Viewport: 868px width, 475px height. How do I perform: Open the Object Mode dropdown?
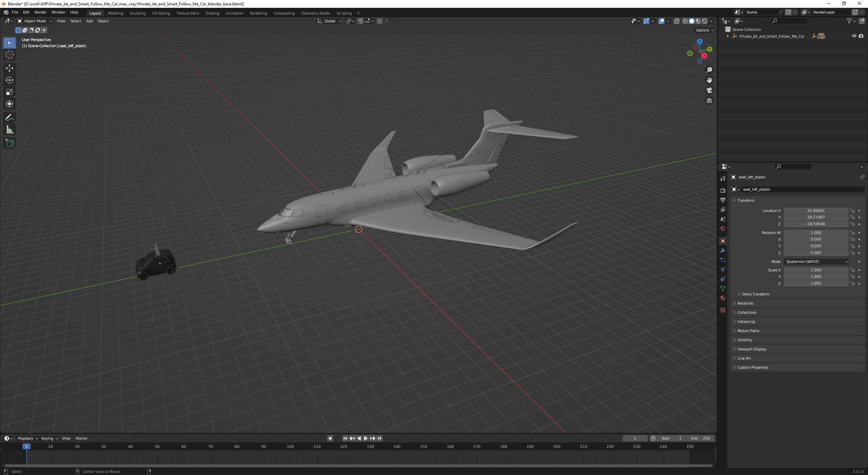pos(35,21)
